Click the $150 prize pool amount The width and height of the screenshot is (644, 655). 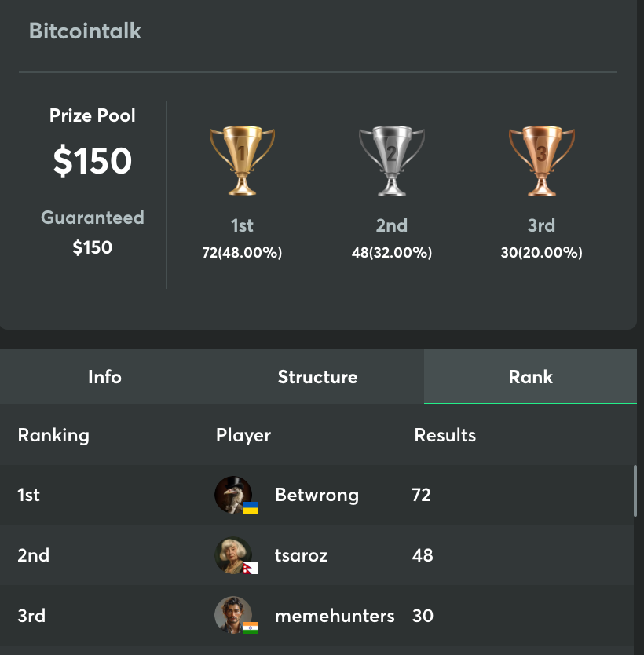(x=93, y=161)
